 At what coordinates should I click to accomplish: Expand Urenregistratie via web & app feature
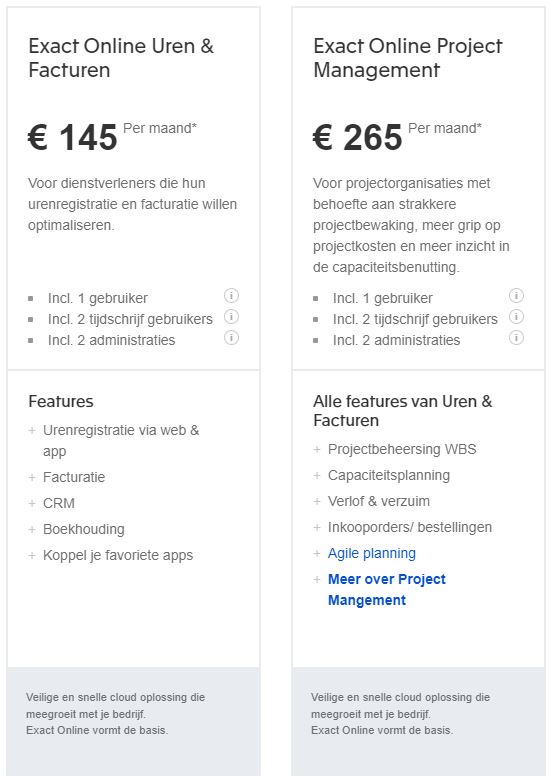114,440
